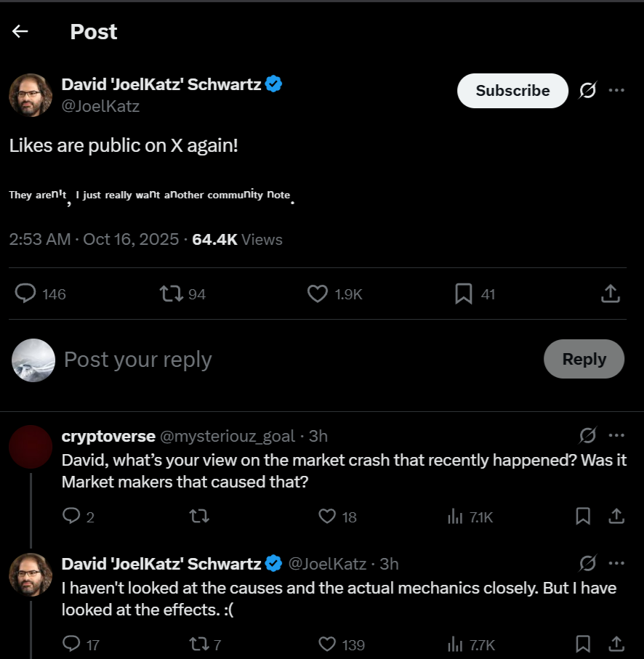The image size is (644, 659).
Task: Go back using the arrow icon
Action: click(20, 31)
